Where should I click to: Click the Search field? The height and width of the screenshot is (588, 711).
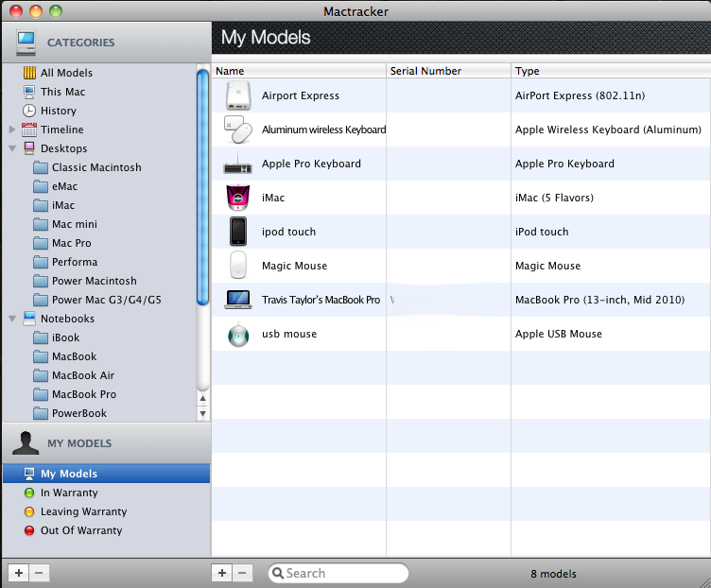point(338,573)
